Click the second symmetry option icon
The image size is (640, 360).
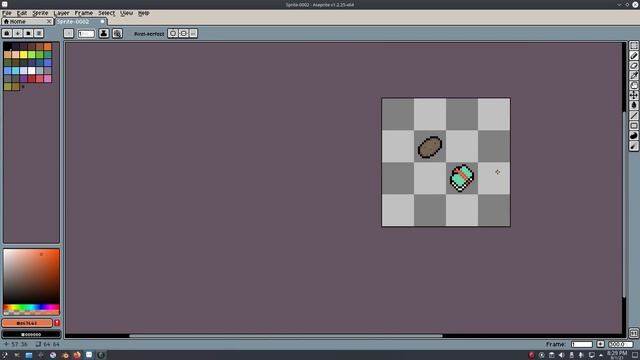pyautogui.click(x=183, y=33)
